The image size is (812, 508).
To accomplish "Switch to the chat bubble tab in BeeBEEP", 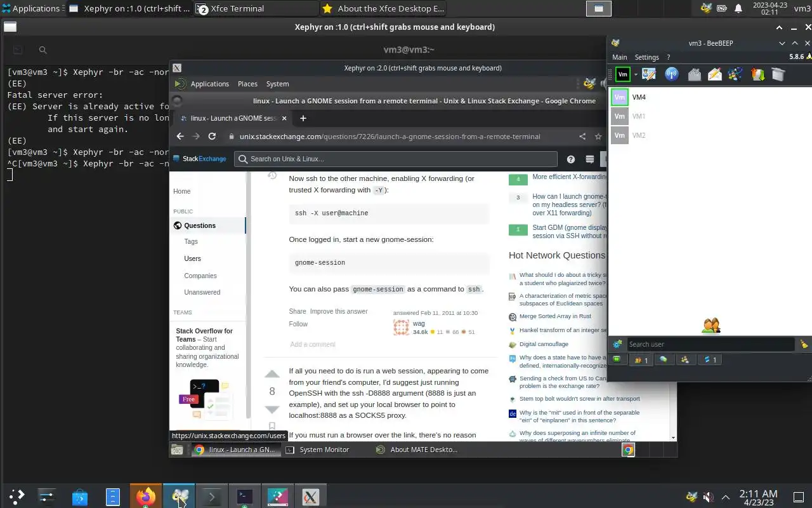I will pyautogui.click(x=664, y=359).
